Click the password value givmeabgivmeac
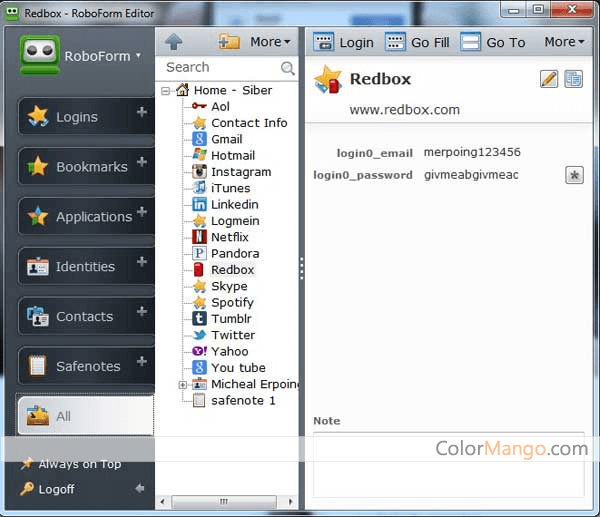The width and height of the screenshot is (600, 517). (471, 175)
